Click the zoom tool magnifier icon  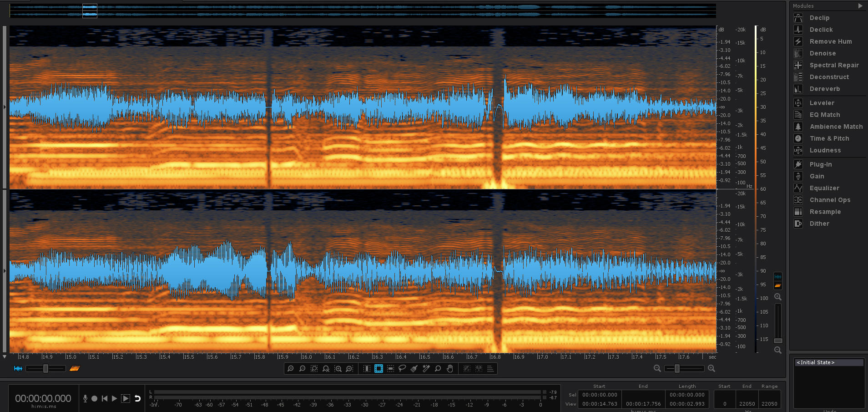pos(438,369)
